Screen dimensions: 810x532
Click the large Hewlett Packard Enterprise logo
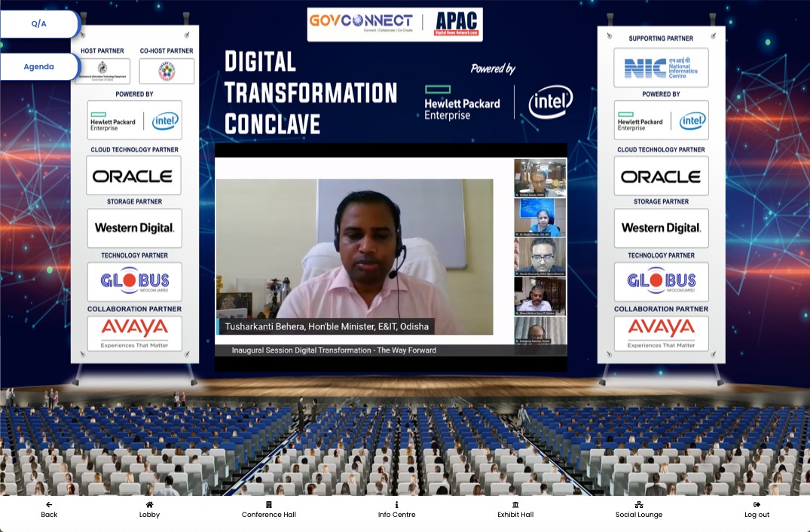pyautogui.click(x=462, y=102)
